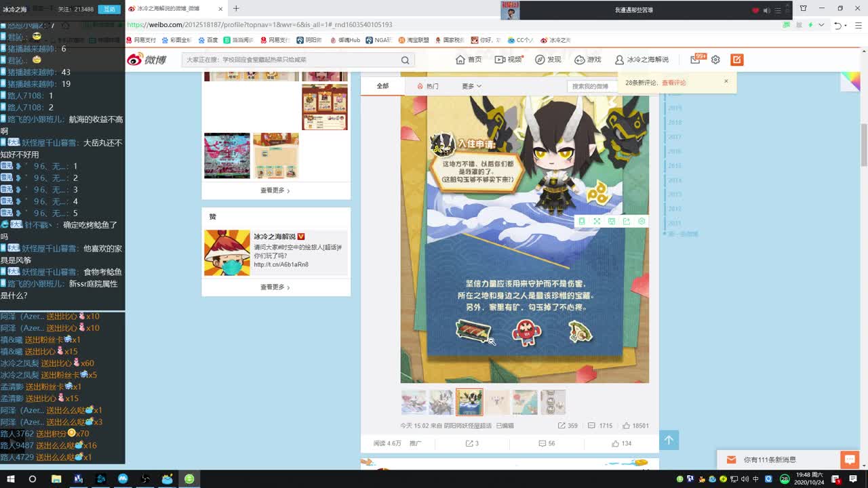
Task: Expand the 更多 dropdown
Action: tap(471, 86)
